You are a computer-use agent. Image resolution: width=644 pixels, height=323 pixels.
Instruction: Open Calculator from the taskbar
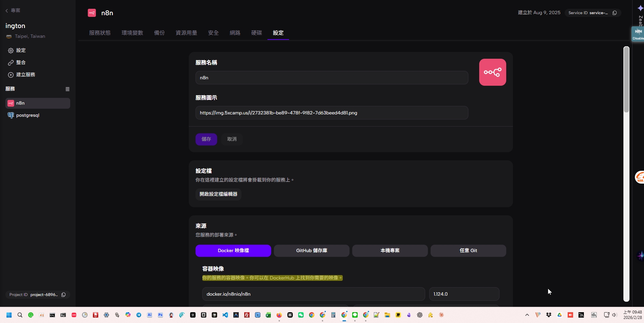pos(333,315)
